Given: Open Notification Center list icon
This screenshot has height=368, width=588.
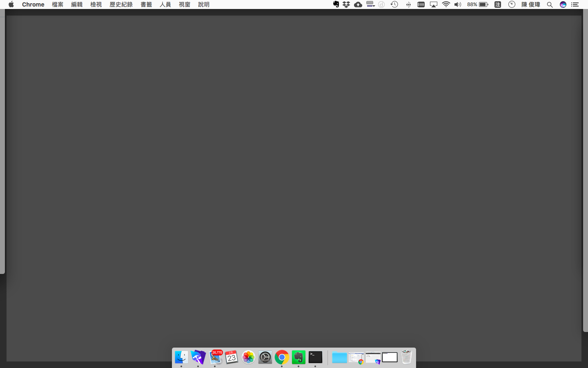Looking at the screenshot, I should [575, 4].
